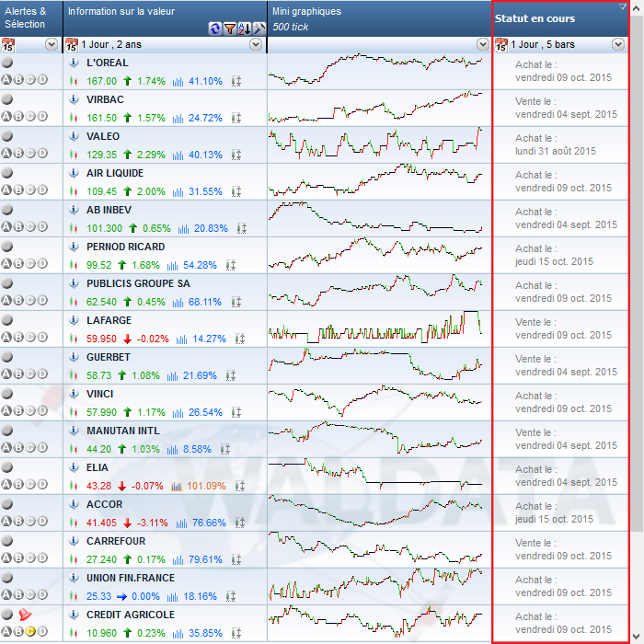Open info icon for L'OREAL
The width and height of the screenshot is (644, 644).
74,63
